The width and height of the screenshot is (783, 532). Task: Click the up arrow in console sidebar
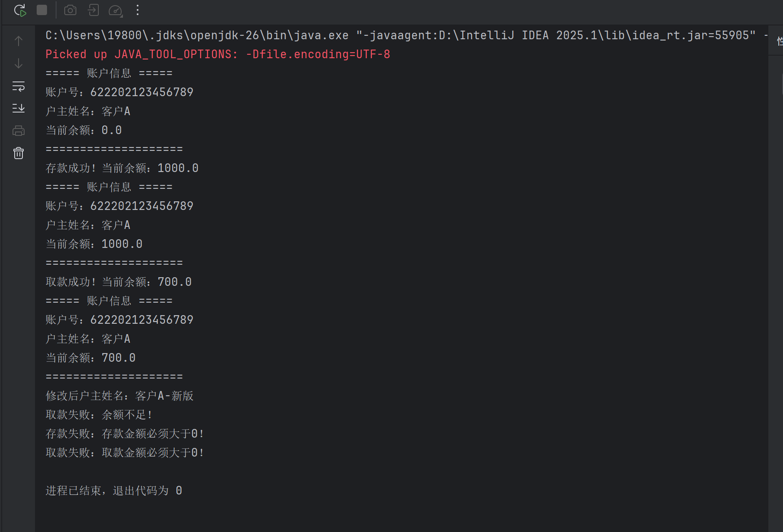(19, 41)
